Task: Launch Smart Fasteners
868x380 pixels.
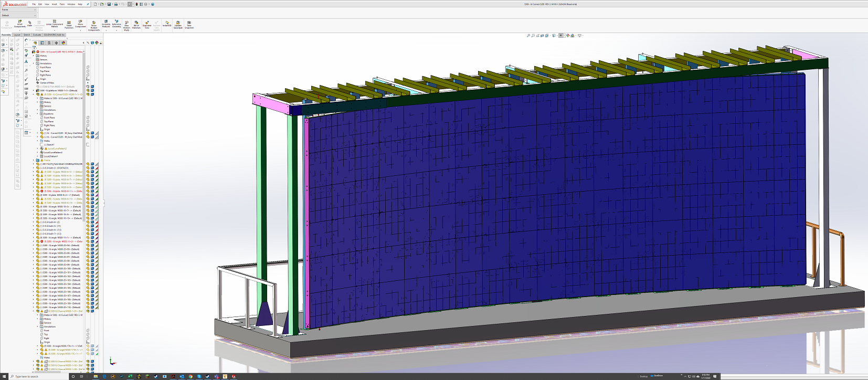Action: (69, 25)
